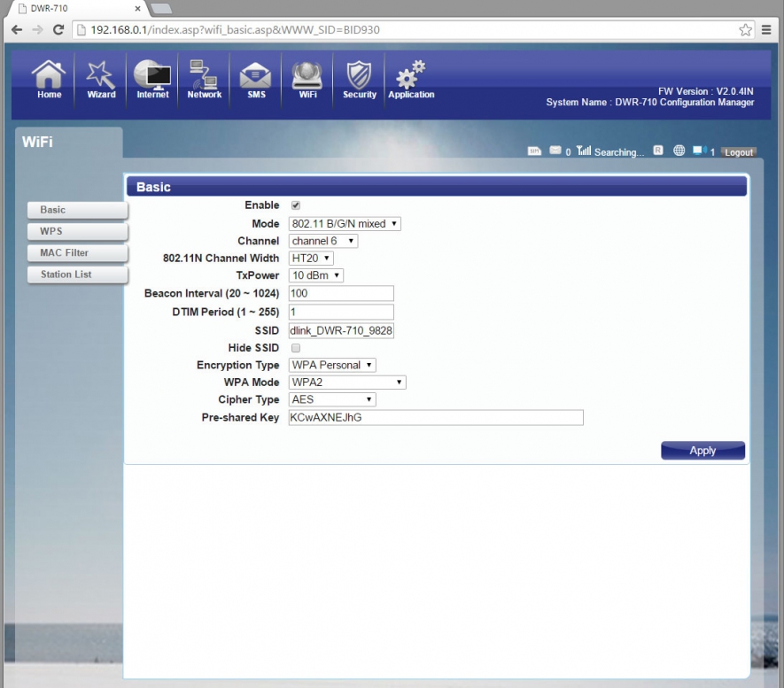Reload the page with the refresh icon

58,30
